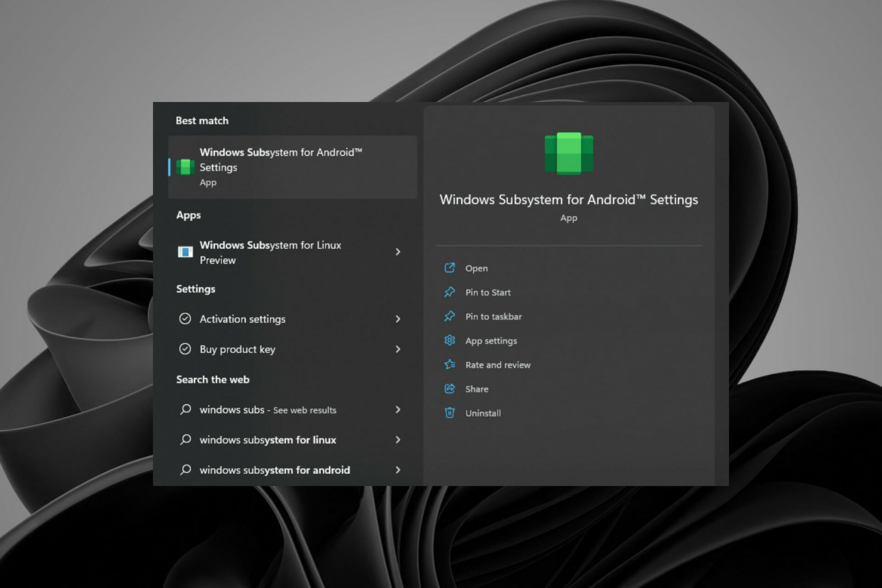Expand the Buy product key chevron
882x588 pixels.
(398, 349)
